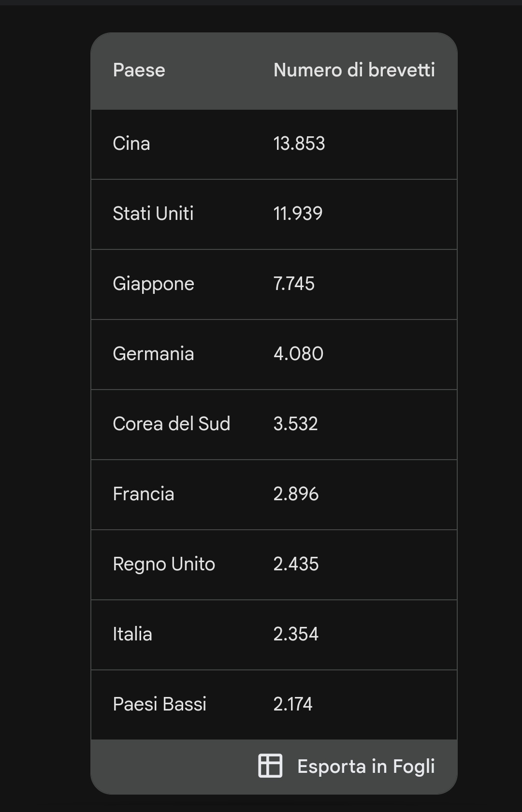Click the Cina country cell
Screen dimensions: 522x812
click(131, 144)
